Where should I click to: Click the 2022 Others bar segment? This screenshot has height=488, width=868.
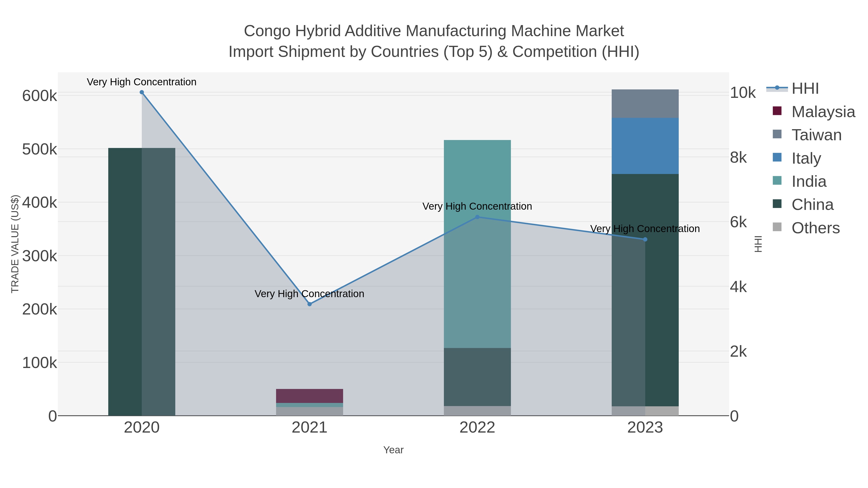pos(477,411)
